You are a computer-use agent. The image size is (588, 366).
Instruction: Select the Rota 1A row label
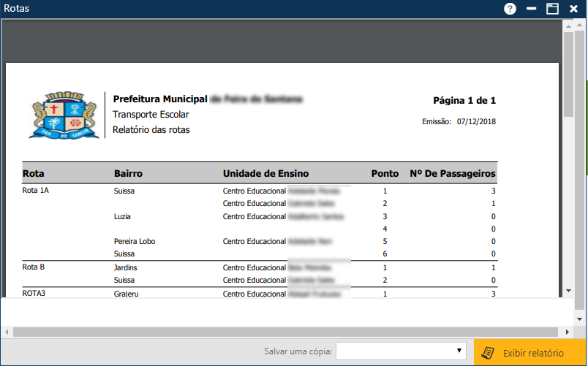click(36, 190)
